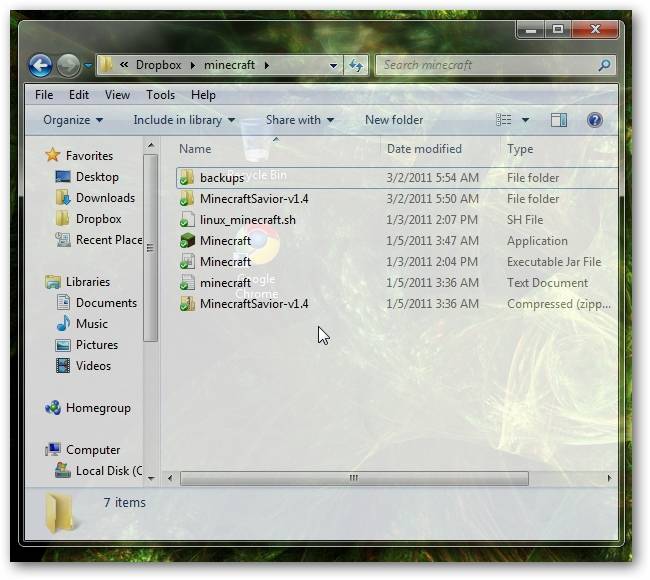Click the horizontal scrollbar left arrow
This screenshot has width=650, height=580.
tap(170, 478)
